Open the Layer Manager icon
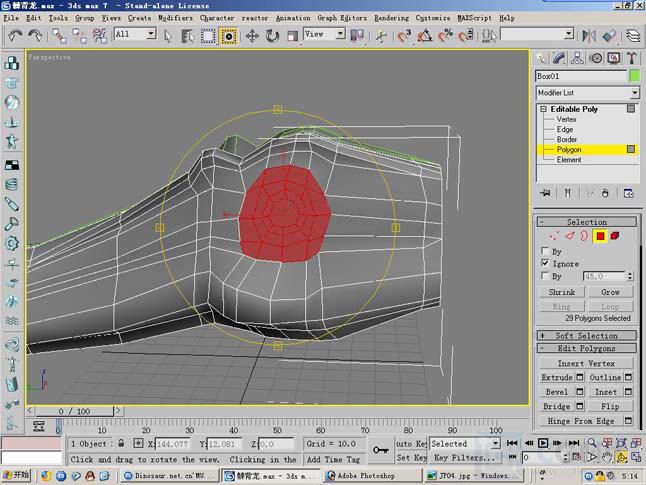 [633, 36]
